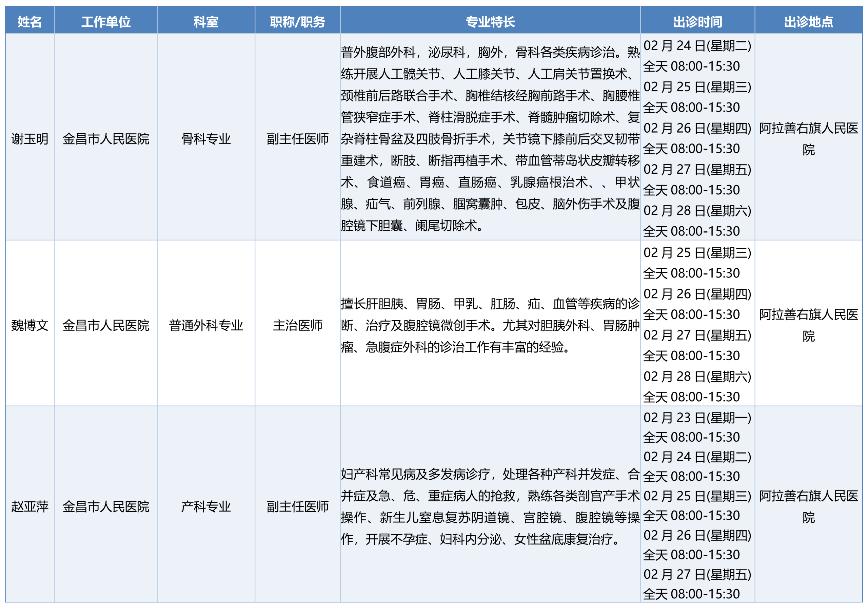This screenshot has height=614, width=868.
Task: Click 赵亚萍's specialty text about 妇产科常见病
Action: point(490,506)
